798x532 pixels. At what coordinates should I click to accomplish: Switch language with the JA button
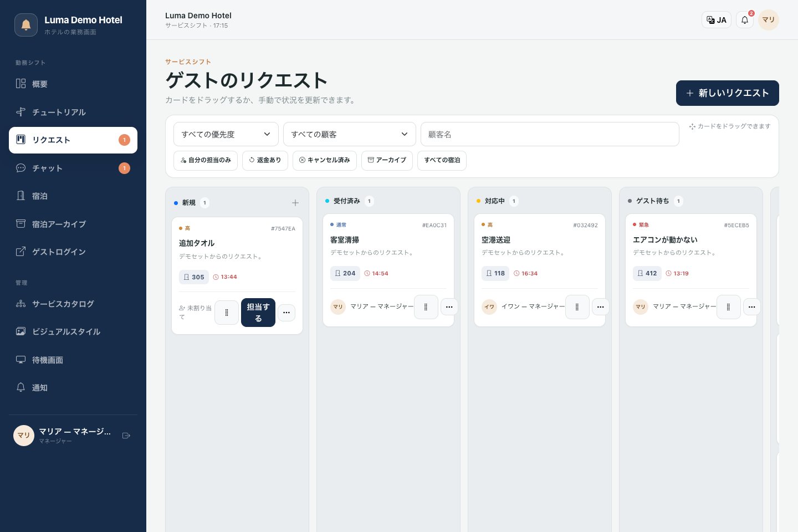tap(717, 20)
